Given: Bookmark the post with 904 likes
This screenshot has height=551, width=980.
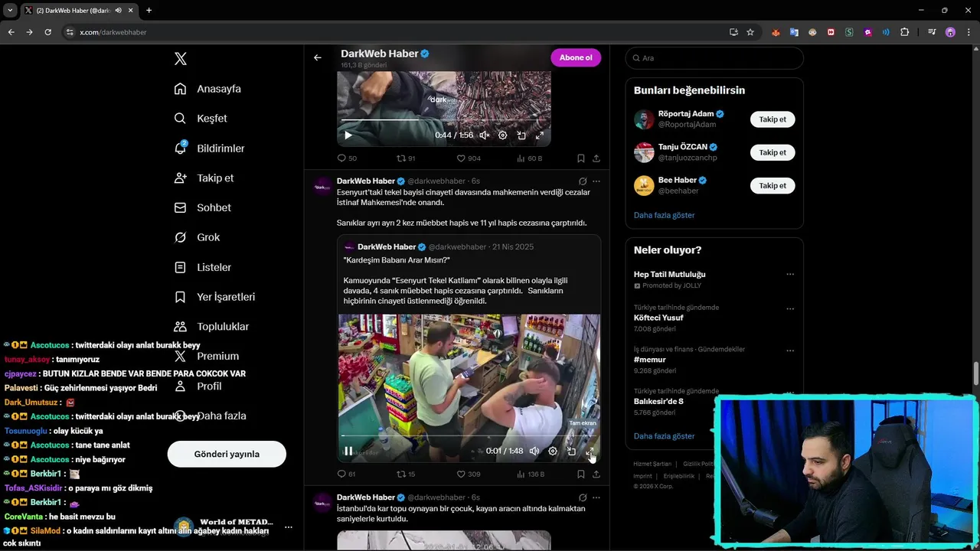Looking at the screenshot, I should tap(581, 158).
